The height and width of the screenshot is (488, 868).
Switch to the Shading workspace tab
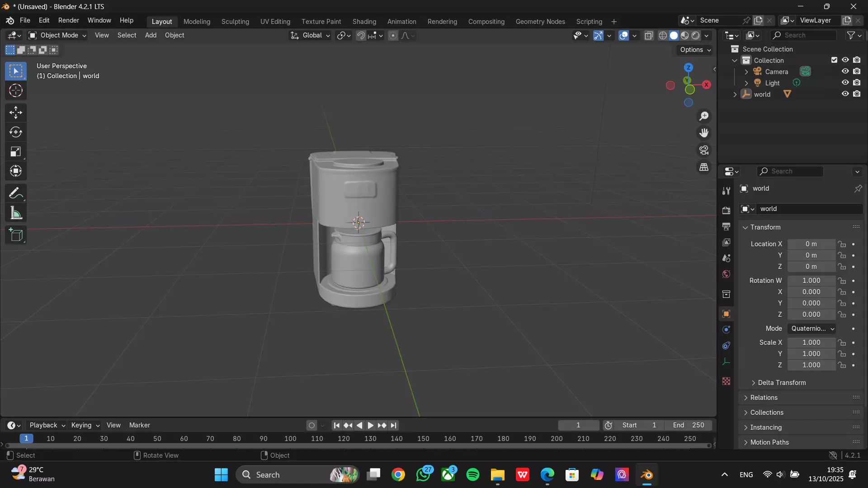364,22
